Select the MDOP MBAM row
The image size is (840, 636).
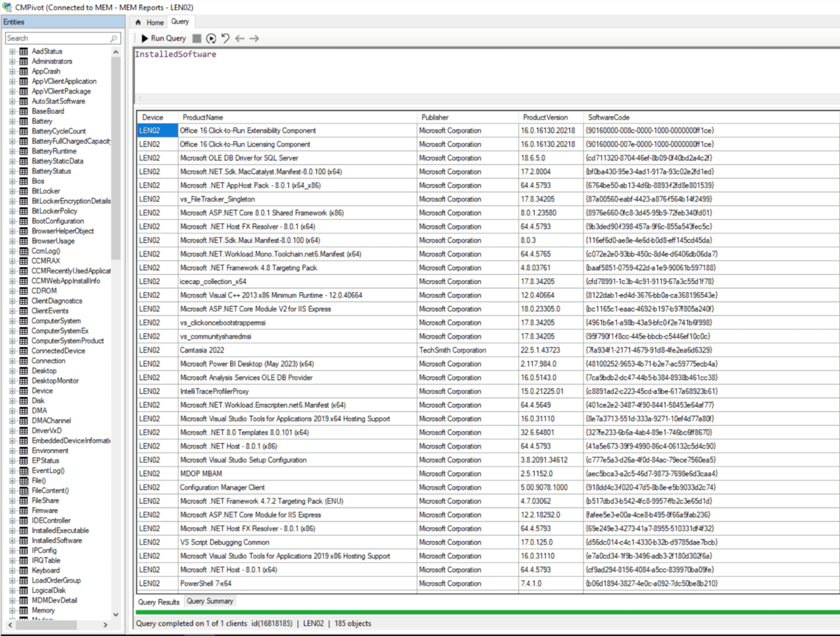click(x=488, y=474)
